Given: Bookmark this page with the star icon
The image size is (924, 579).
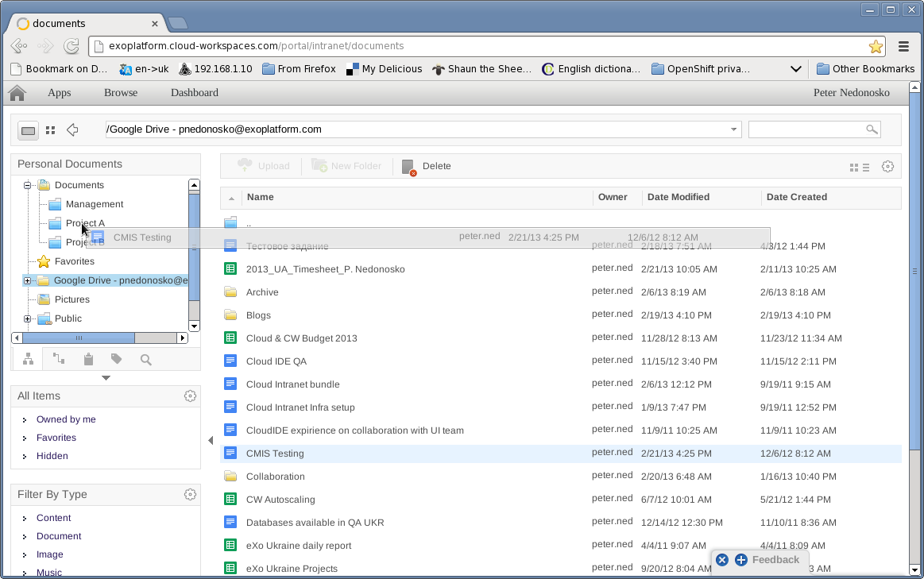Looking at the screenshot, I should tap(876, 46).
